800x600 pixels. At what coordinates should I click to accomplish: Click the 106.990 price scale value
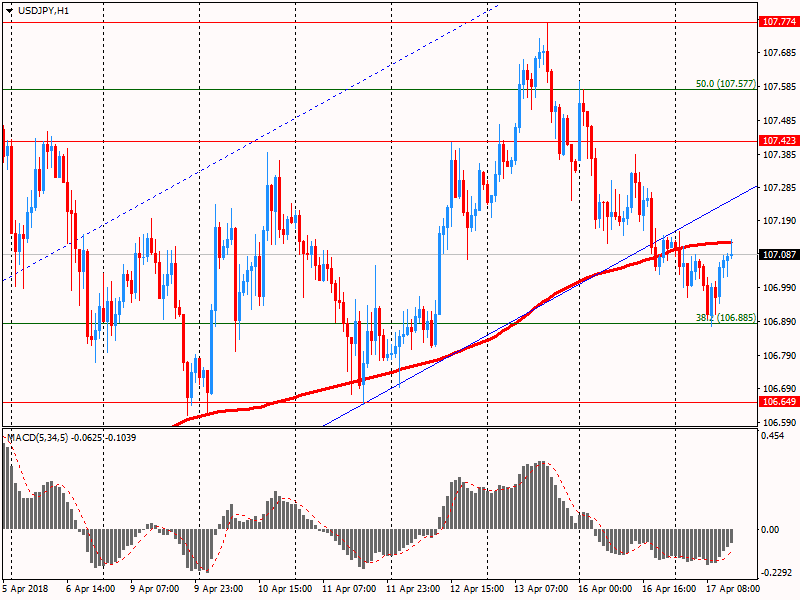[780, 288]
